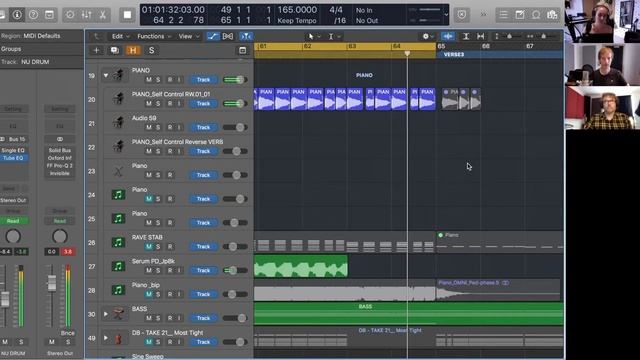
Task: Toggle vertical auto zoom button
Action: 466,36
